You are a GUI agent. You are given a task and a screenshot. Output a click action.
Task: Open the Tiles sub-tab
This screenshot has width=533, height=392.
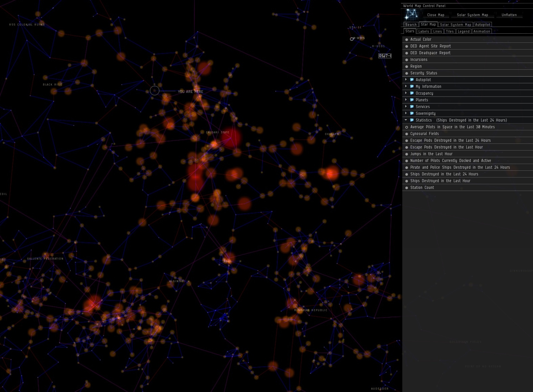coord(450,31)
